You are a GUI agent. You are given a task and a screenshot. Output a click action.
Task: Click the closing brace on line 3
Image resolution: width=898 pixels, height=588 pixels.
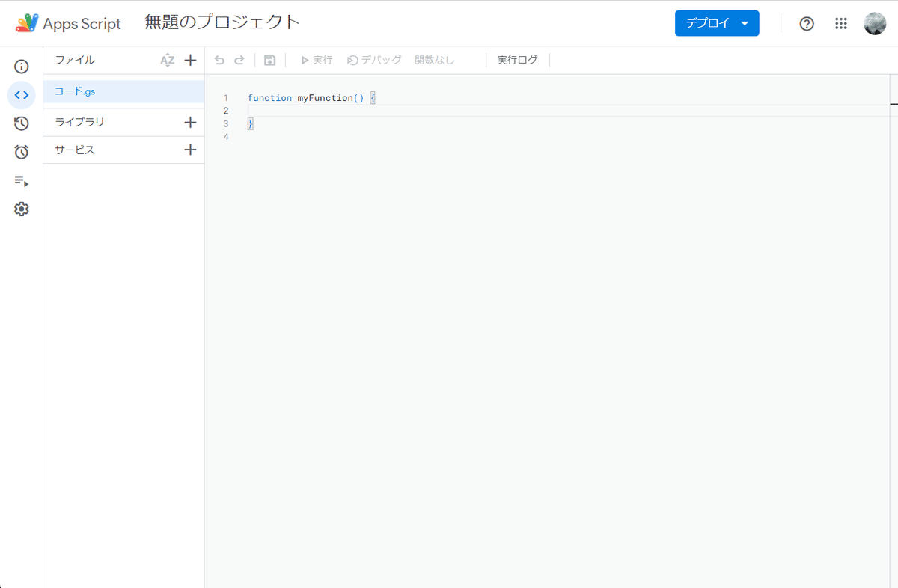click(251, 123)
